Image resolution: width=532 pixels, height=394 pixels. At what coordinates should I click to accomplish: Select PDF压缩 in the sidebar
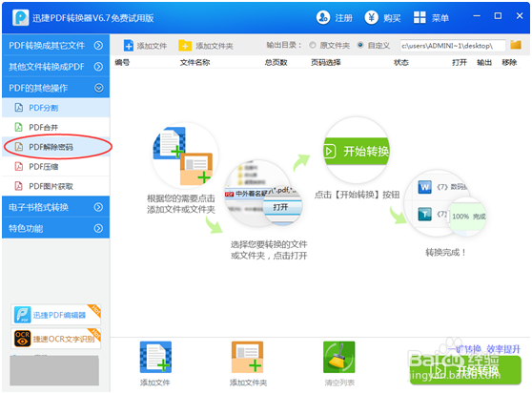[x=55, y=167]
